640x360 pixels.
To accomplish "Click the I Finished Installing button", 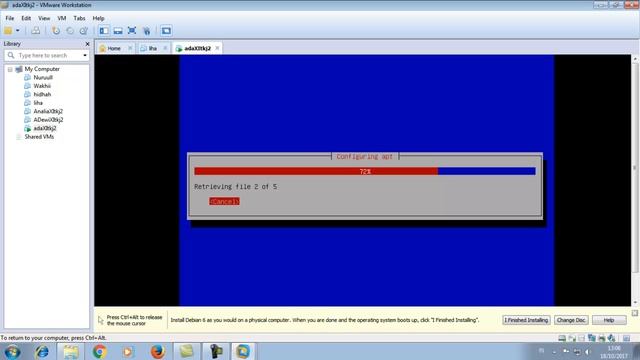I will (x=526, y=320).
